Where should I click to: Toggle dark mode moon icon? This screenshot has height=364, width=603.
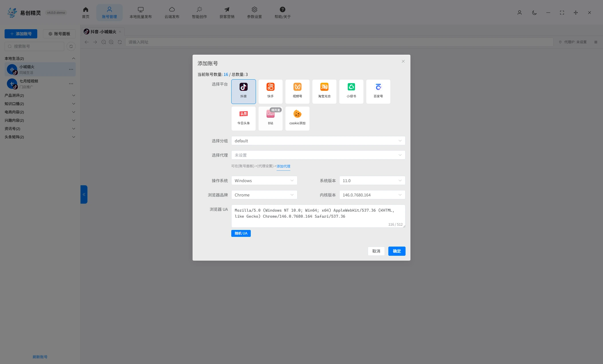534,13
